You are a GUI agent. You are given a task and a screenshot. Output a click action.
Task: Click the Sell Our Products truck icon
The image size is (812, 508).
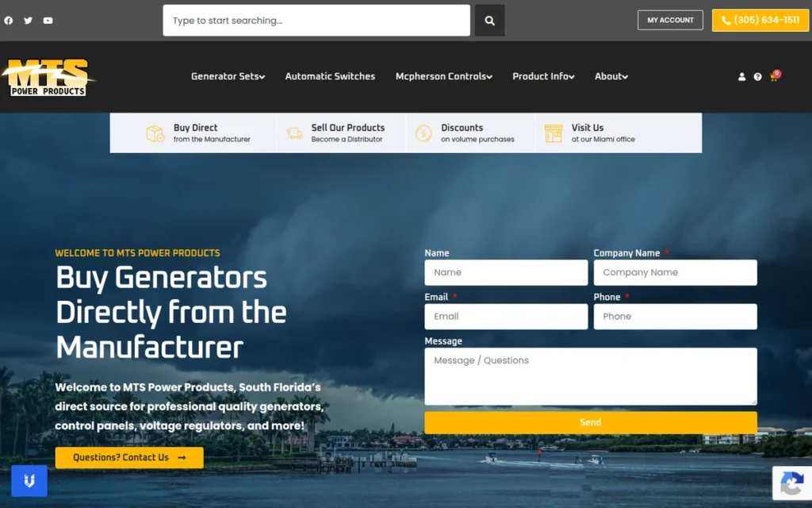pos(293,133)
